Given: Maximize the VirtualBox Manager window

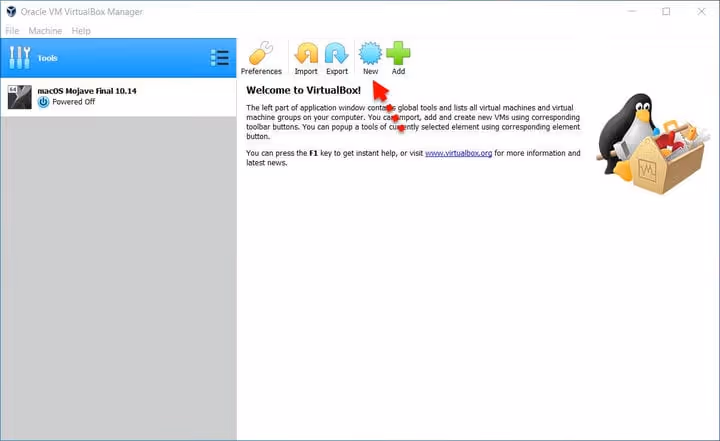Looking at the screenshot, I should point(666,11).
